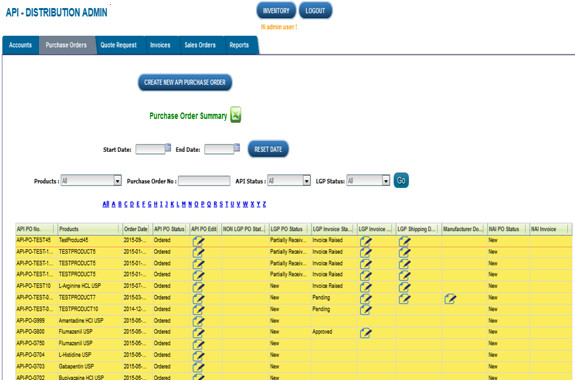This screenshot has width=575, height=380.
Task: Click the Inventory button
Action: click(x=276, y=11)
